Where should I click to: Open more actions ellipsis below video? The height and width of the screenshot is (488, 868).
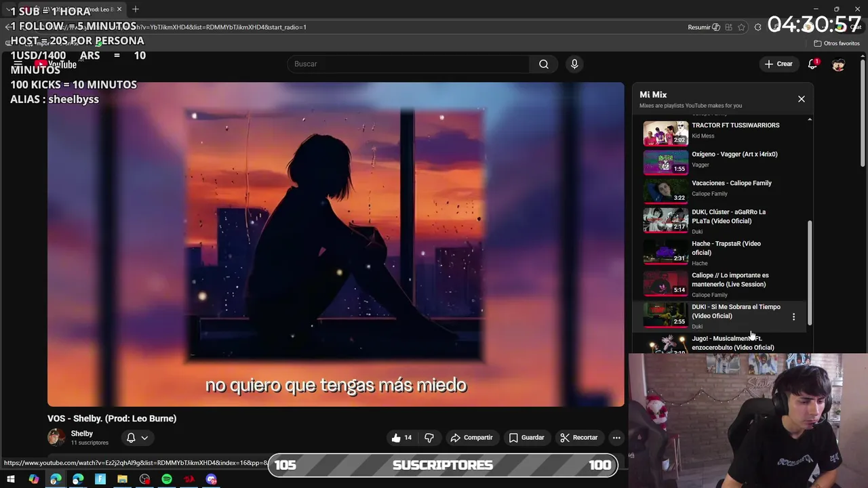click(616, 438)
